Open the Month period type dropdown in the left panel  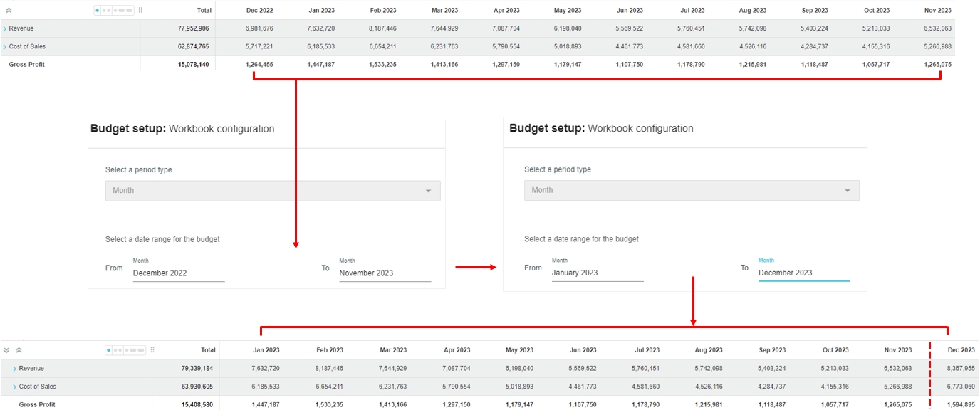pyautogui.click(x=273, y=191)
